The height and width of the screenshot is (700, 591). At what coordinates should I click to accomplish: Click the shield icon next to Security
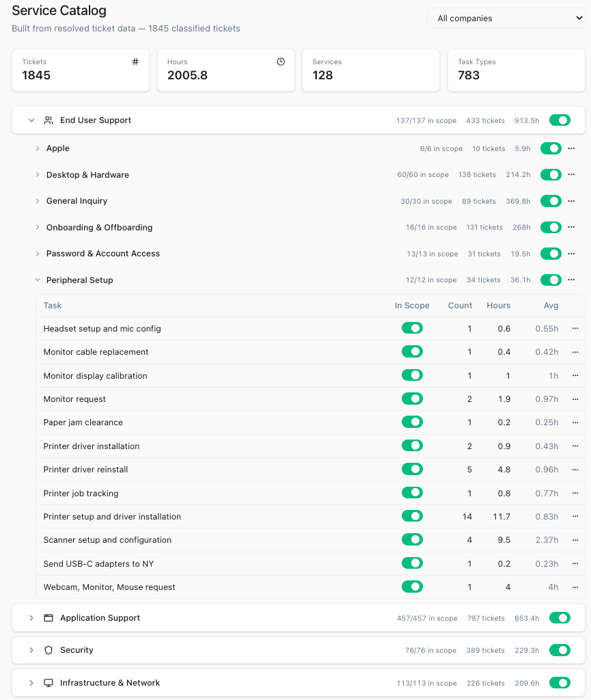49,650
